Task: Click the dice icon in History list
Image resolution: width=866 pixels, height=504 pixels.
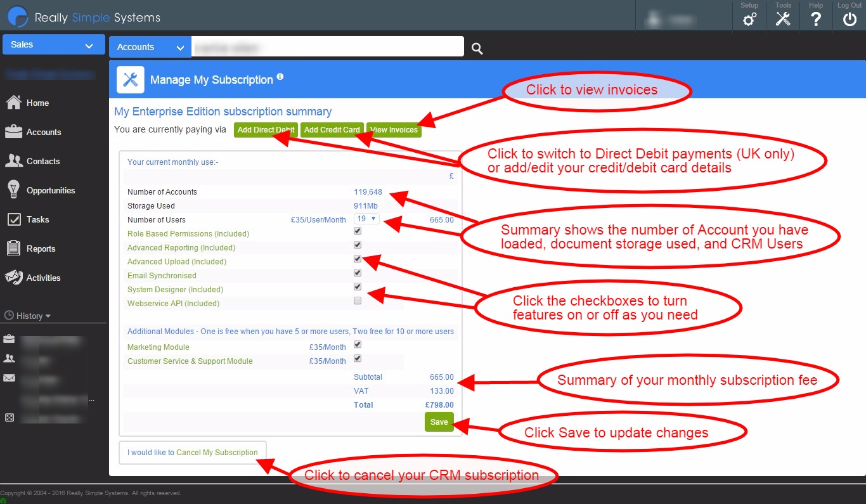Action: (9, 418)
